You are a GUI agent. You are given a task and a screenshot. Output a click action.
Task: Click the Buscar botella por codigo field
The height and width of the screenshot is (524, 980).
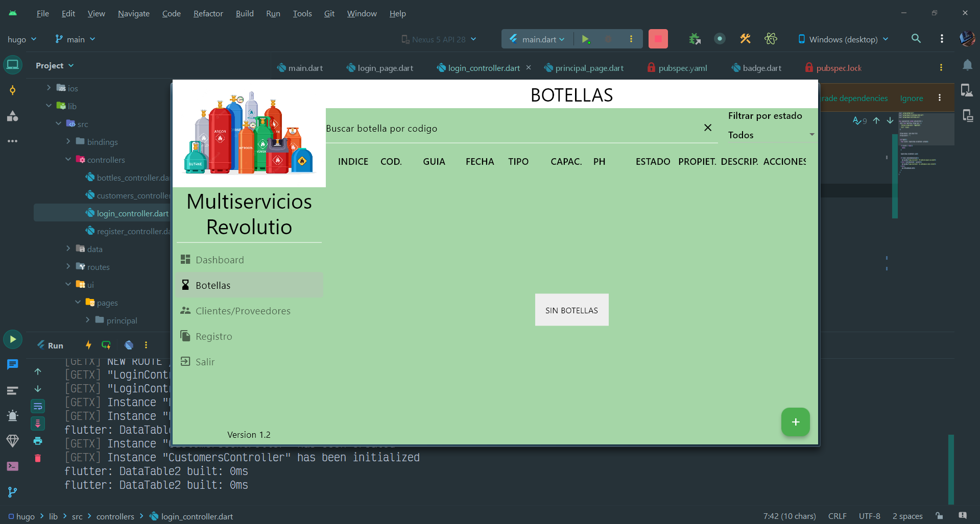(513, 129)
